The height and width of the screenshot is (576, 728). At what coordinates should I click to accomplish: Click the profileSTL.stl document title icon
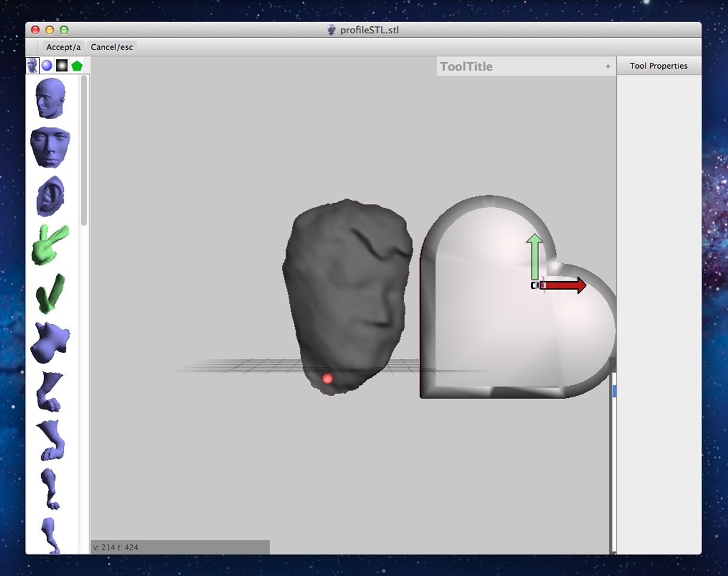click(332, 30)
